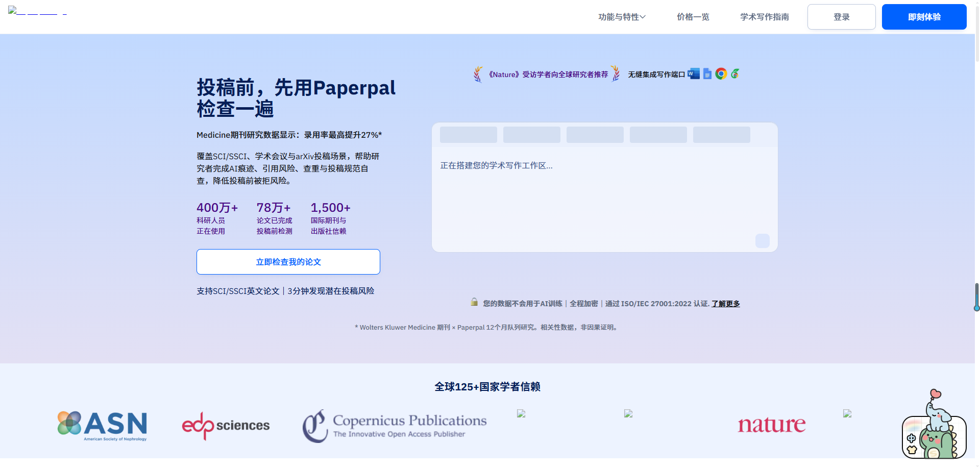Click the 国际期刊与出版社信赖 label
The height and width of the screenshot is (469, 980).
click(328, 226)
